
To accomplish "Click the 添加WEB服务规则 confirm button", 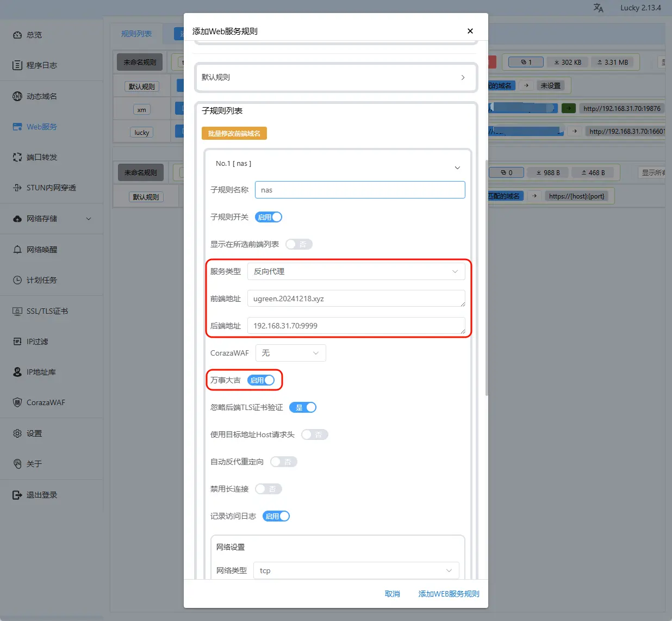I will click(x=449, y=594).
